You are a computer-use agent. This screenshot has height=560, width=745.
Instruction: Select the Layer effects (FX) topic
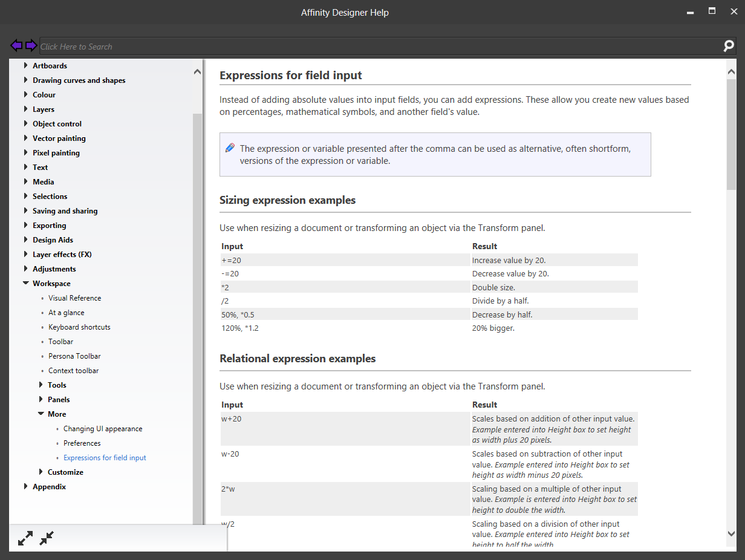pyautogui.click(x=62, y=255)
